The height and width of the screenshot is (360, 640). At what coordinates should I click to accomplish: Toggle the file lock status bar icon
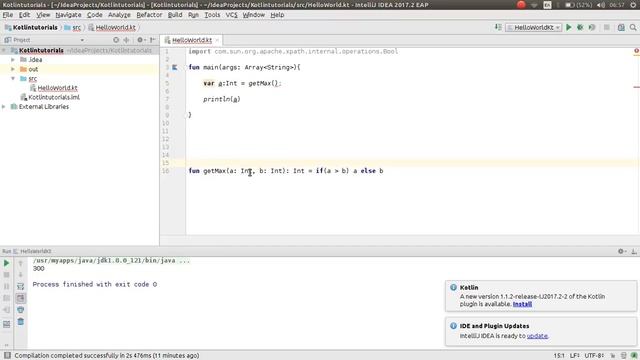coord(613,356)
